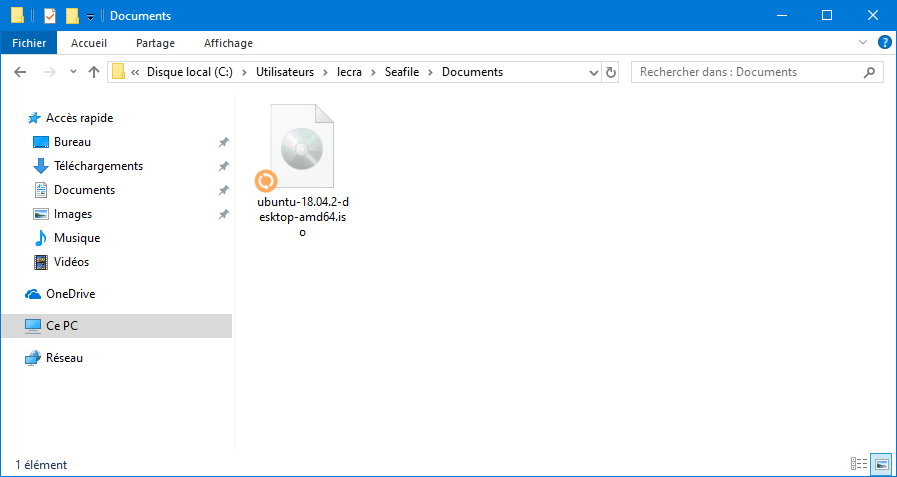This screenshot has width=897, height=477.
Task: Expand the ribbon with the chevron
Action: (863, 42)
